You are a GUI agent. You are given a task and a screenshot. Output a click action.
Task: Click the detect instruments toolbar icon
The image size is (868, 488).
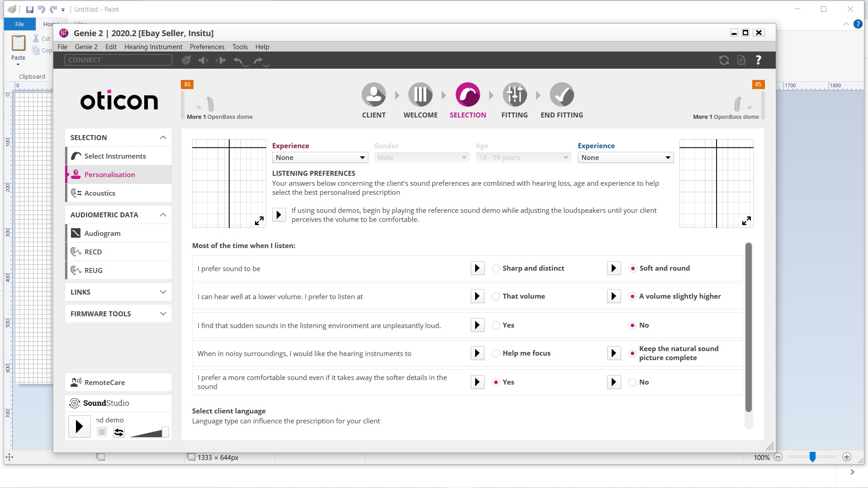(x=186, y=60)
